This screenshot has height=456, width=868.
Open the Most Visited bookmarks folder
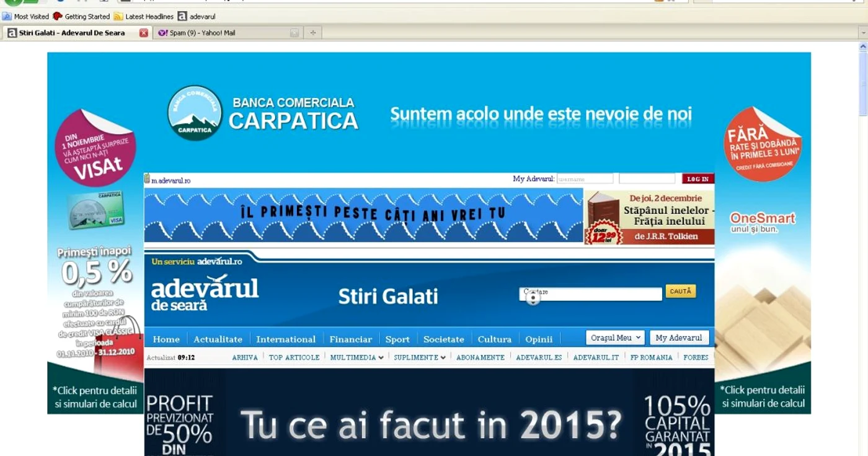click(x=25, y=16)
